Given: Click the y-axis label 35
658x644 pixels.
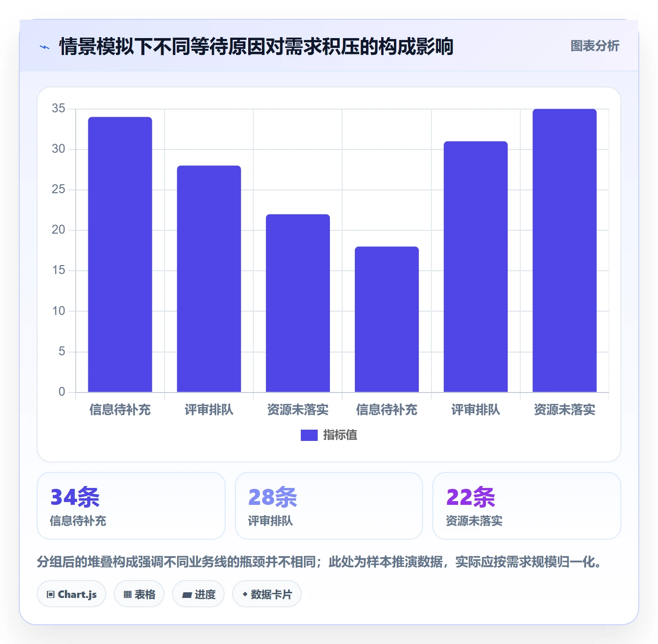Looking at the screenshot, I should coord(58,109).
